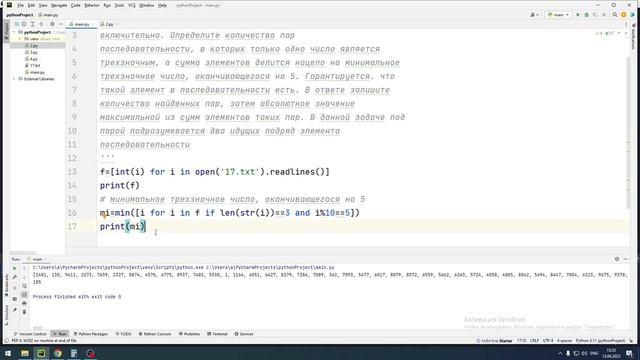Open the Refactor menu
Viewport: 640px width, 360px height.
coord(92,5)
